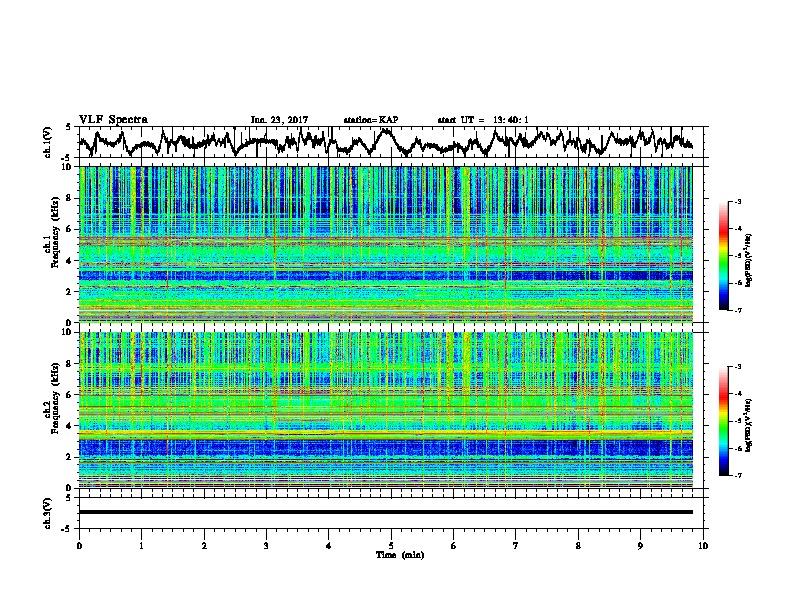Select the date text "Jan. 23, 2017"
Screen dimensions: 792x612
coord(279,120)
